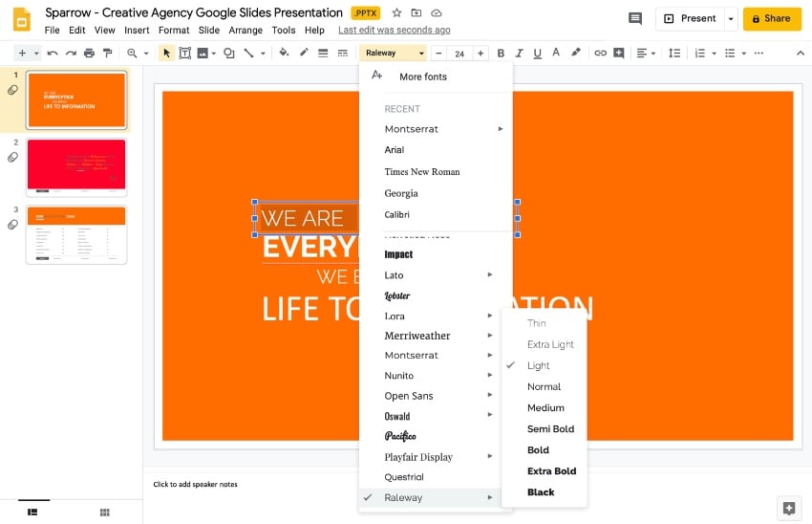Open comment history icon

coord(634,18)
